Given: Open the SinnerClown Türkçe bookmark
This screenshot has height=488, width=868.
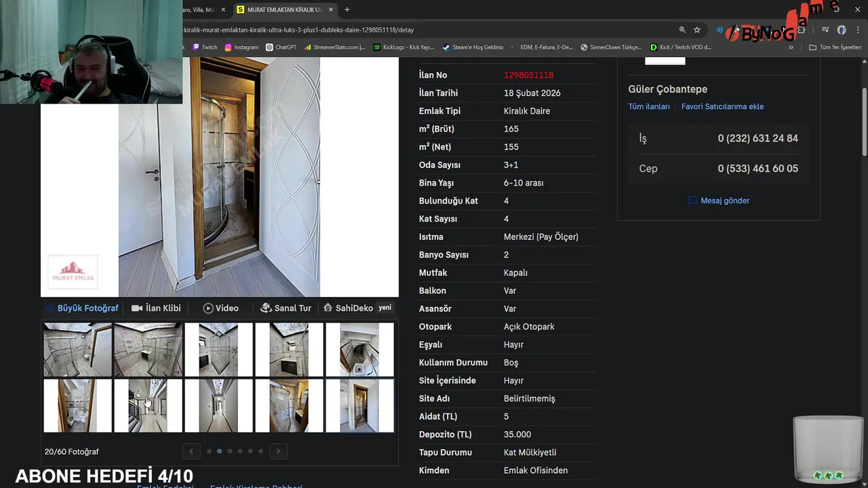Looking at the screenshot, I should coord(610,47).
